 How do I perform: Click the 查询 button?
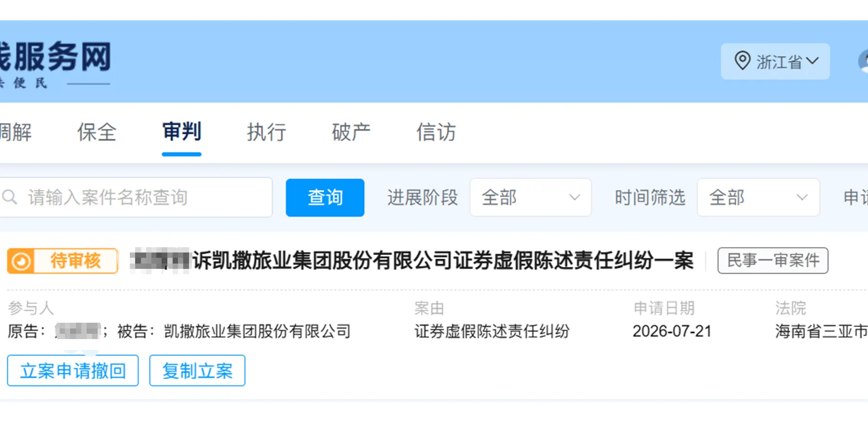[x=325, y=198]
